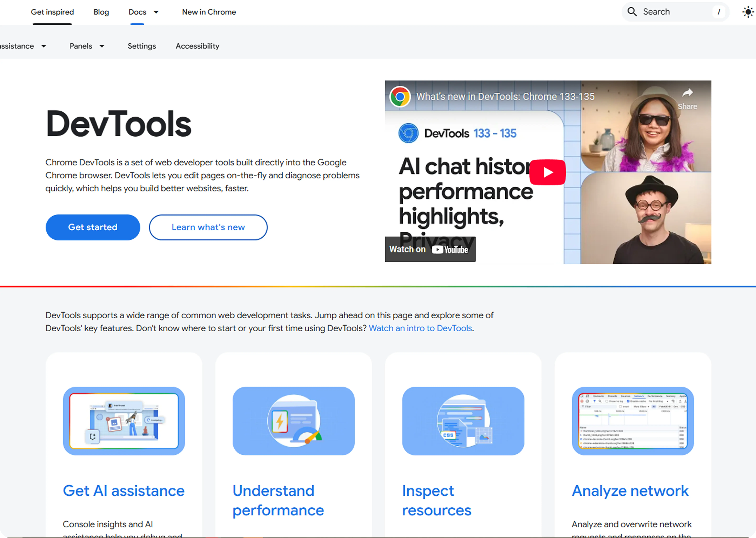The image size is (756, 538).
Task: Select the Docs tab
Action: click(x=137, y=12)
